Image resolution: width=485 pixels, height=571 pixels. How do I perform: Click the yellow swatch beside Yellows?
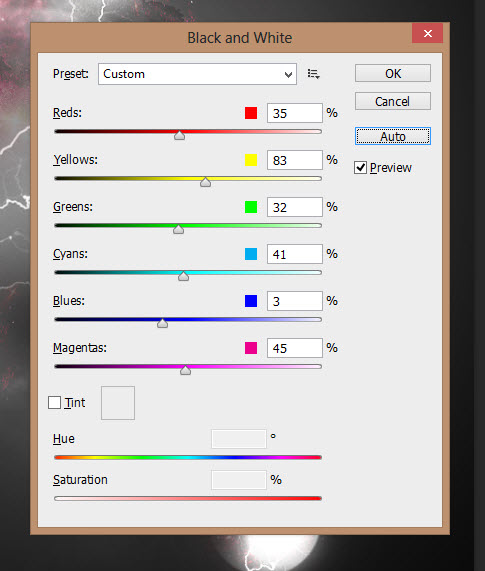point(251,160)
